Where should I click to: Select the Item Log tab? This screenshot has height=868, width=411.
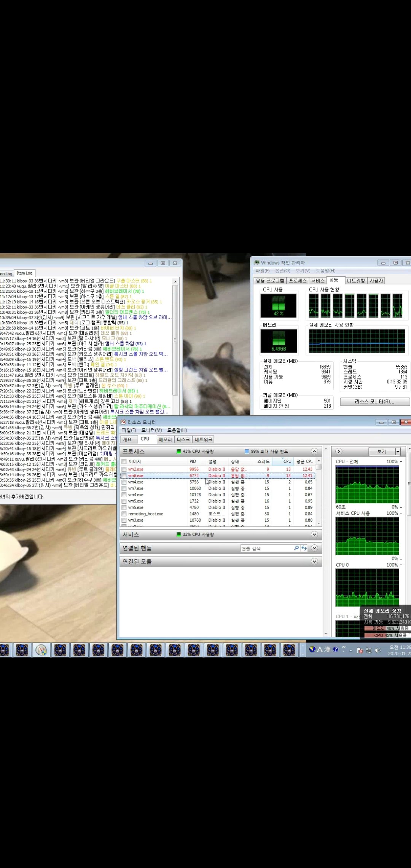(25, 273)
